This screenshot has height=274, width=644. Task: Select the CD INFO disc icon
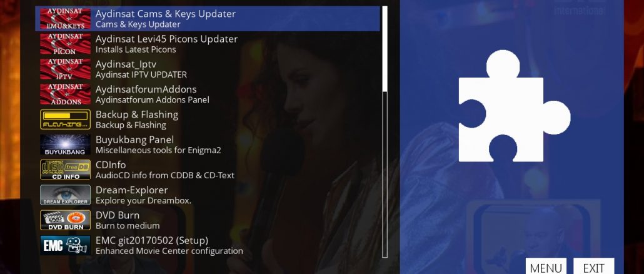coord(65,170)
